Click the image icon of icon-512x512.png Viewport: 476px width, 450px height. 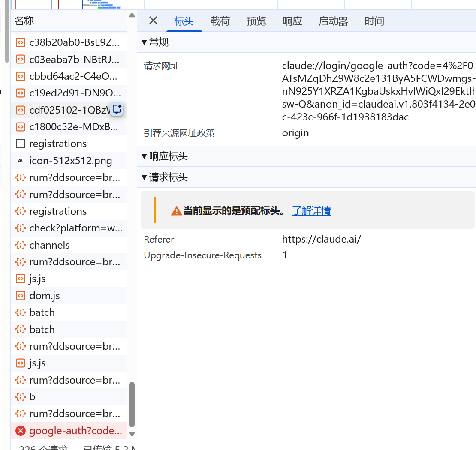click(x=20, y=161)
